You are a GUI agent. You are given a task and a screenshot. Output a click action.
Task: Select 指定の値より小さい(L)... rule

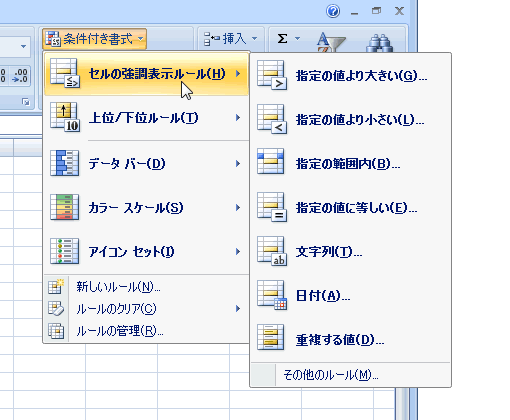tap(350, 120)
